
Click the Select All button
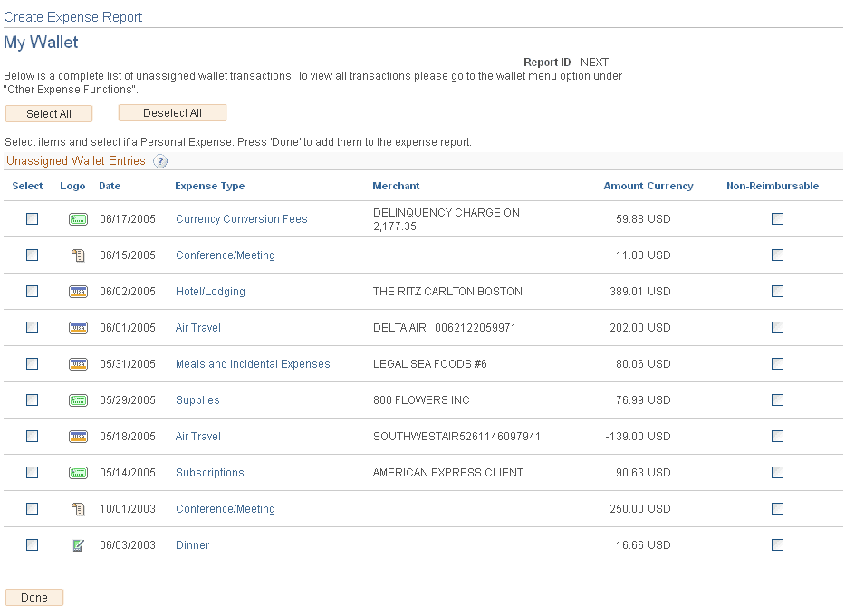click(49, 113)
